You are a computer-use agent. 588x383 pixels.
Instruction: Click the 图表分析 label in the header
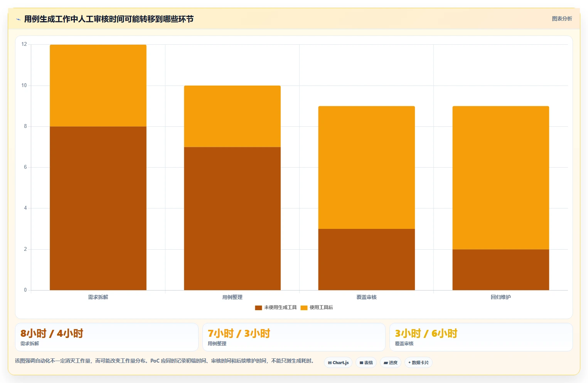(x=562, y=18)
